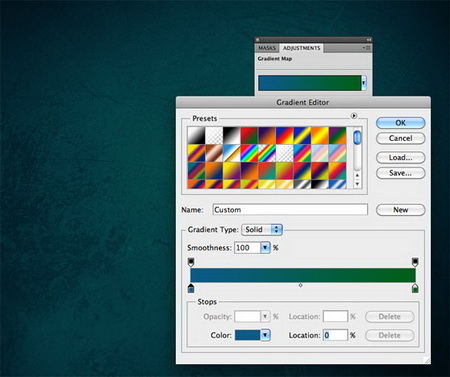Screen dimensions: 450x377
Task: Choose the chrome gradient preset
Action: (231, 153)
